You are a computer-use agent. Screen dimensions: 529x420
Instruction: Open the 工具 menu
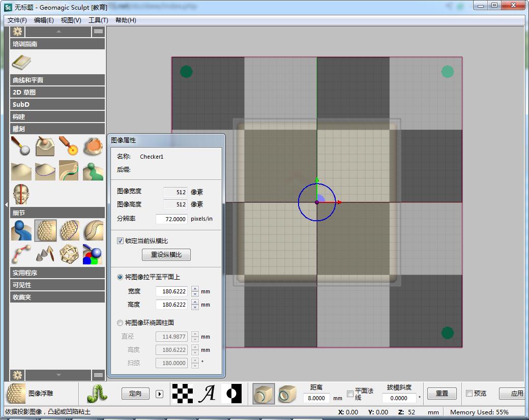98,20
